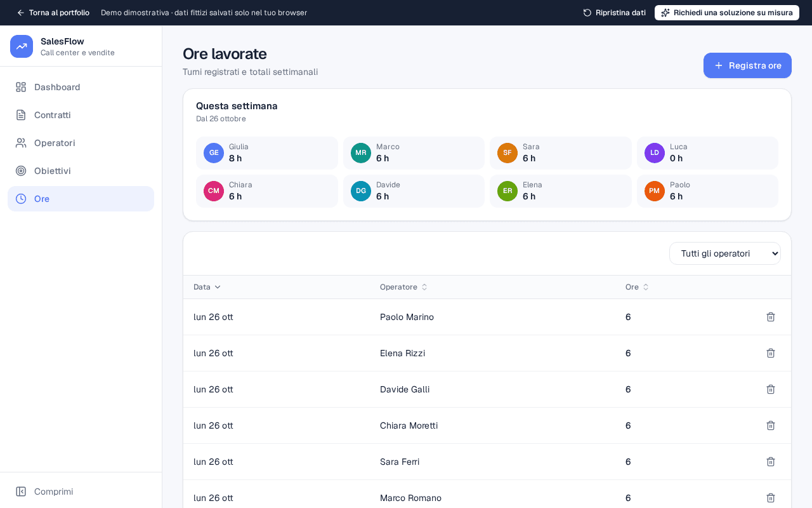Screen dimensions: 812x508
Task: Return via Torna al portfolio link
Action: tap(53, 13)
